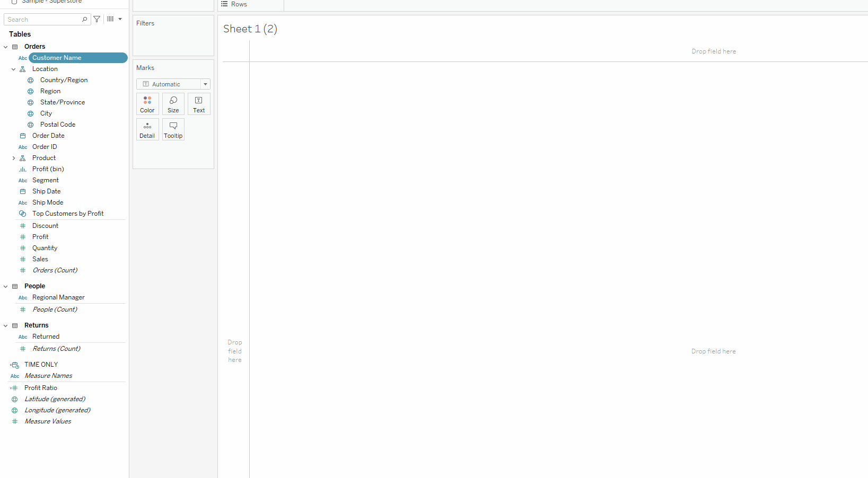Image resolution: width=868 pixels, height=478 pixels.
Task: Collapse the Orders table
Action: coord(6,47)
